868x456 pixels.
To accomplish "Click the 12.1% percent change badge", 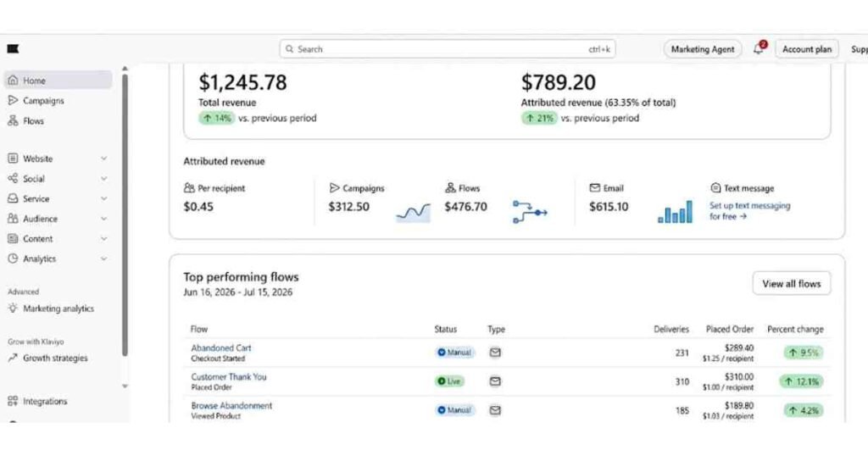I will point(801,381).
